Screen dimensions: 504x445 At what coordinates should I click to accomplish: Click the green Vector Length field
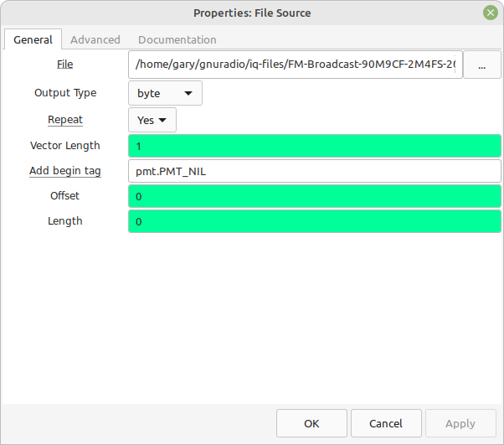coord(315,146)
